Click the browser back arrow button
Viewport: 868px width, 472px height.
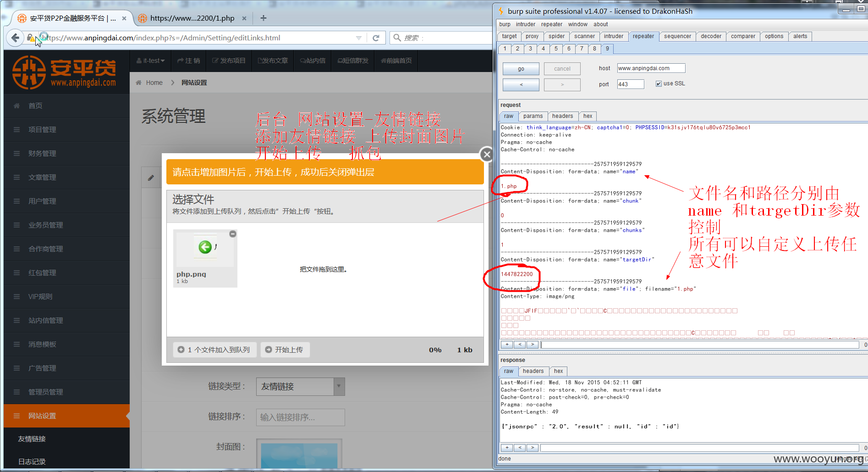tap(15, 38)
